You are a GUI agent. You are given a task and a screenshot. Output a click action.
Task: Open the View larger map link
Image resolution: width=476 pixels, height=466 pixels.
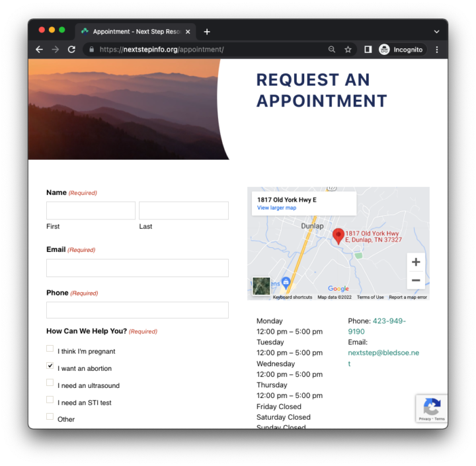276,208
